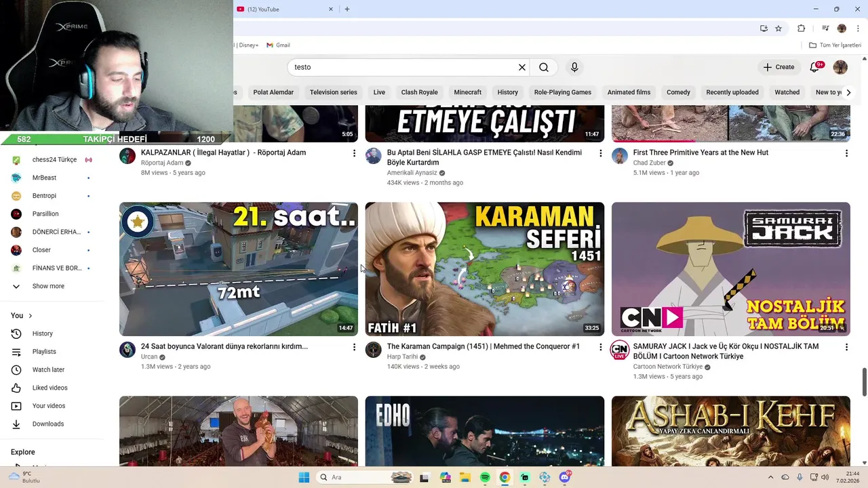868x488 pixels.
Task: Show hidden system tray icons
Action: click(x=771, y=477)
